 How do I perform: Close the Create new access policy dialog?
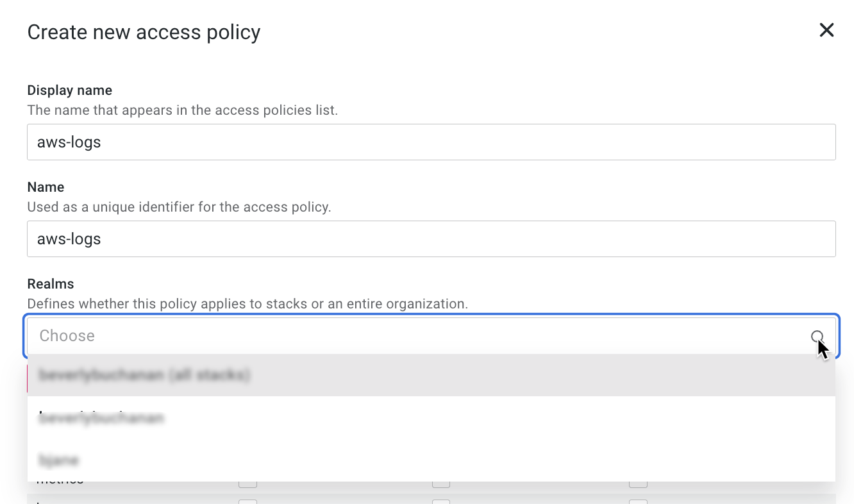(826, 30)
